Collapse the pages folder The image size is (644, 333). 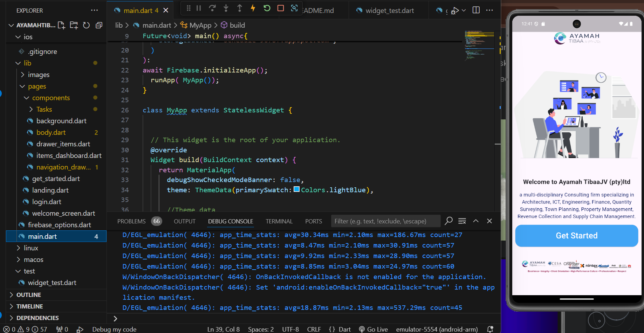tap(22, 86)
